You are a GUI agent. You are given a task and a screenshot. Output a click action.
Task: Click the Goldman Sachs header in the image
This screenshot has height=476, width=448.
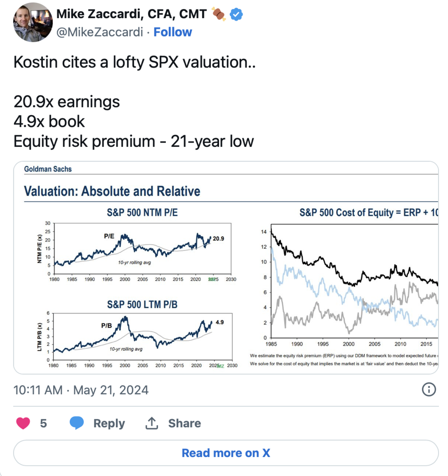[48, 169]
